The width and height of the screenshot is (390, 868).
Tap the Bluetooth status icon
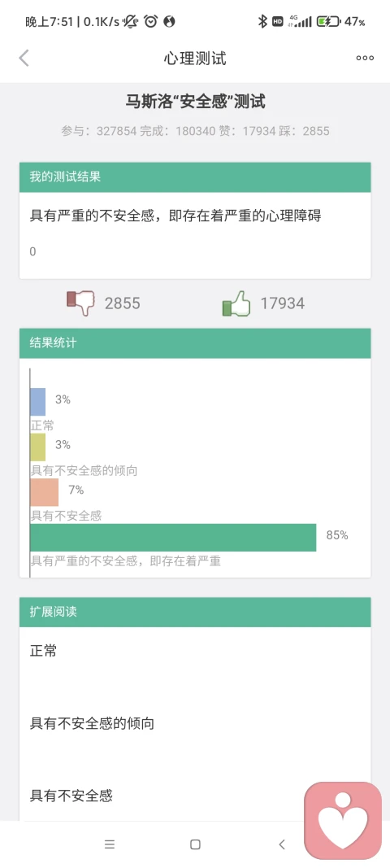[262, 22]
